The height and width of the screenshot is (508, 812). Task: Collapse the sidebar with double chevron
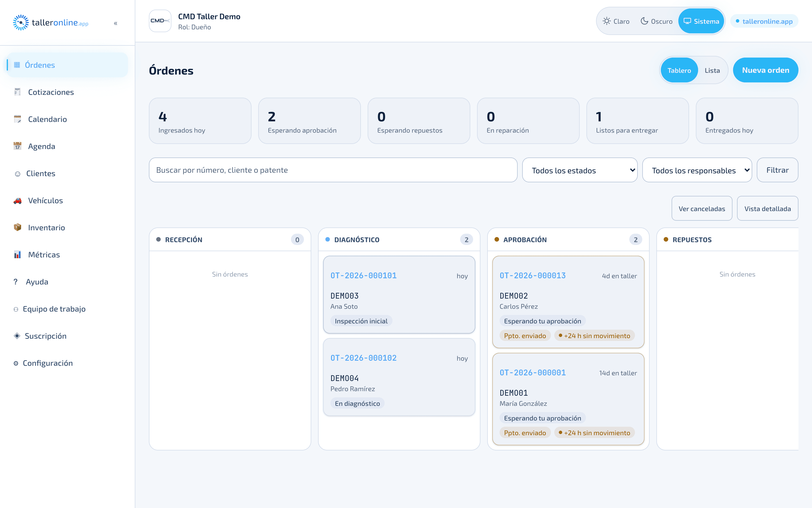coord(115,23)
